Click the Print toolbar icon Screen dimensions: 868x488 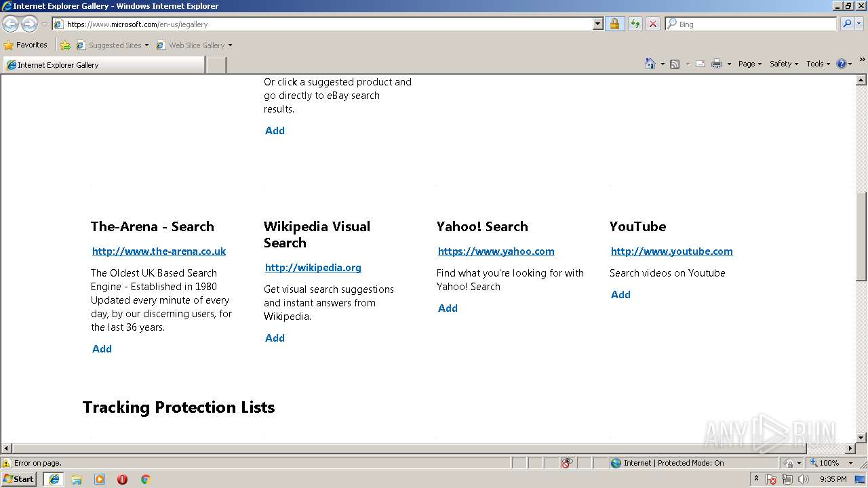click(x=717, y=64)
